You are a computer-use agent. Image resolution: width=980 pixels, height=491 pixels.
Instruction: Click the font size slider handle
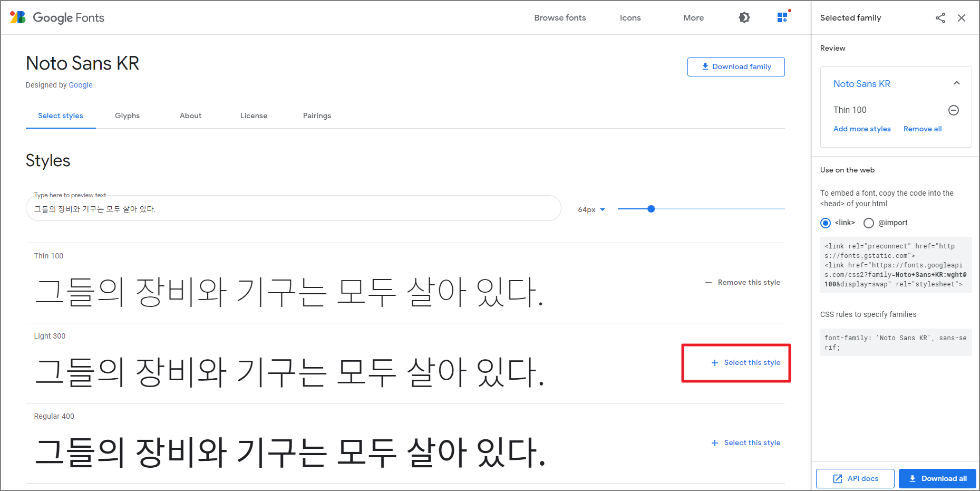pos(651,209)
